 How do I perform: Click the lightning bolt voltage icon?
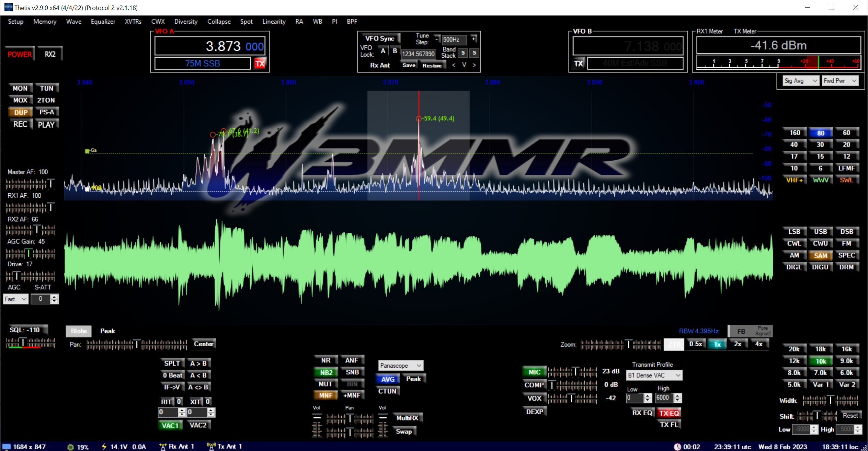coord(104,447)
